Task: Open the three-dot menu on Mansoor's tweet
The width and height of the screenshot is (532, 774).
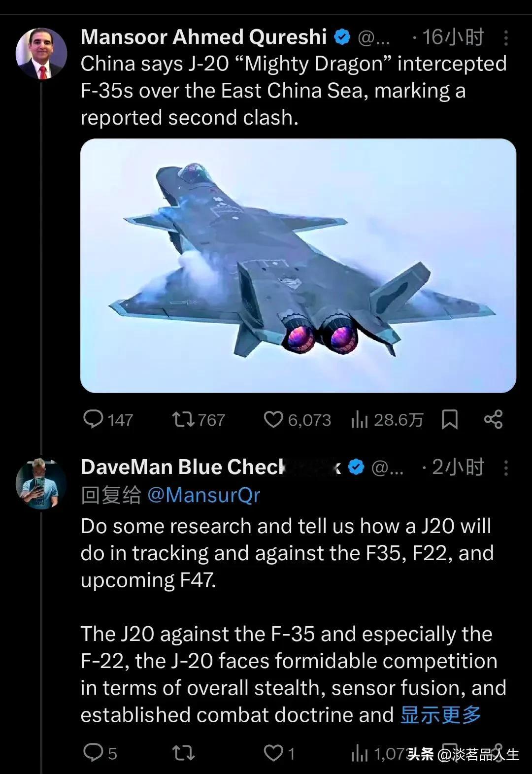Action: [x=506, y=38]
